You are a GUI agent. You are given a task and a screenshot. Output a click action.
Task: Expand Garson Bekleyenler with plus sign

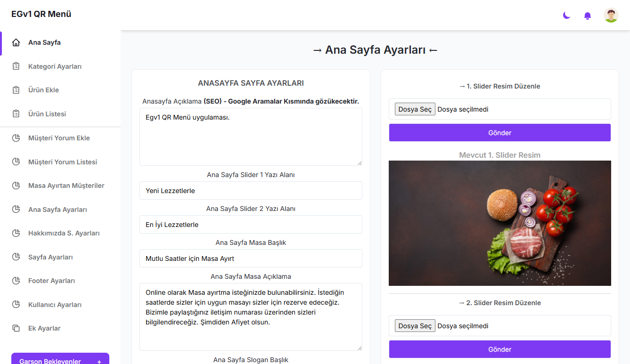click(x=99, y=361)
